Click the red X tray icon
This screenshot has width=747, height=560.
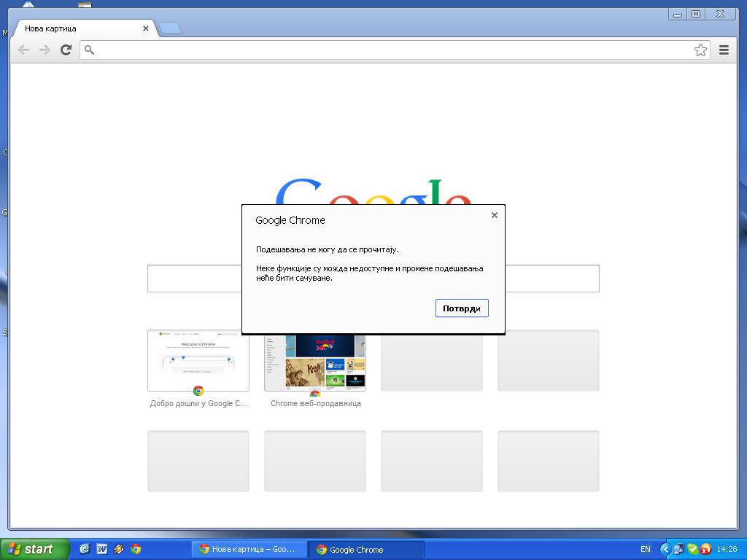[705, 550]
